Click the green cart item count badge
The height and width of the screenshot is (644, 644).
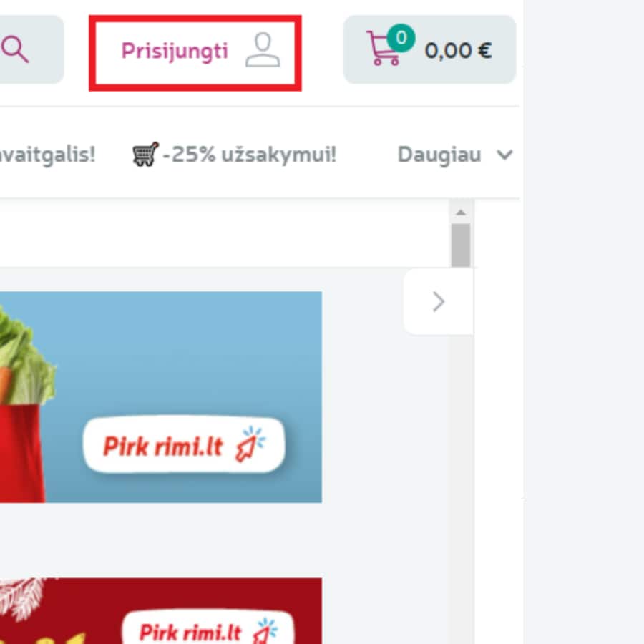pyautogui.click(x=401, y=38)
